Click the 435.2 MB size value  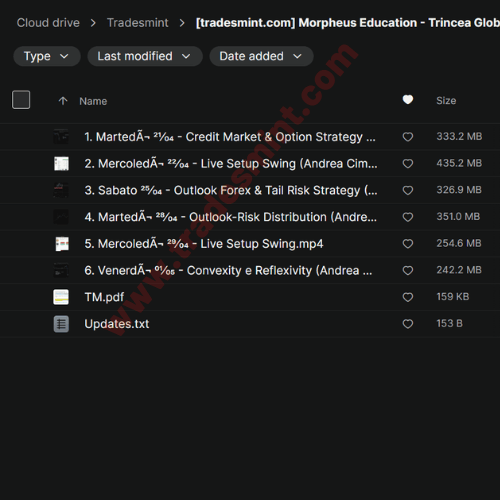(x=459, y=163)
